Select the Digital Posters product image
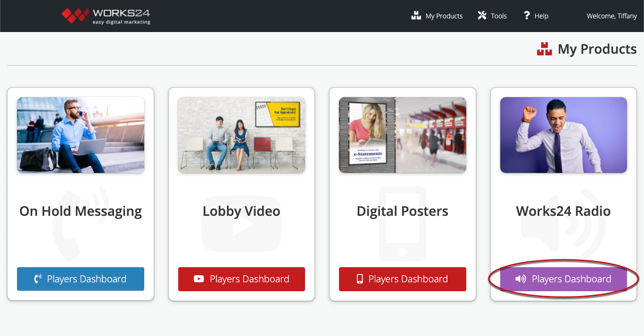Screen dimensions: 644x336 402,135
